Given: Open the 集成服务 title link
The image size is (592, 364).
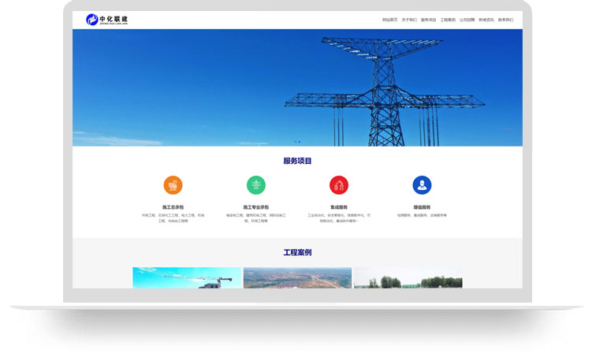Looking at the screenshot, I should coord(339,207).
